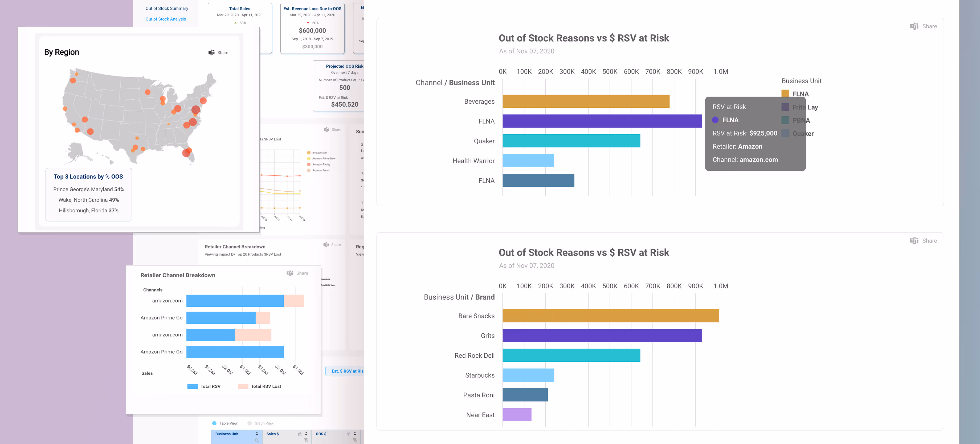Click Share icon on Retailer Channel Breakdown popup
980x444 pixels.
[x=290, y=273]
